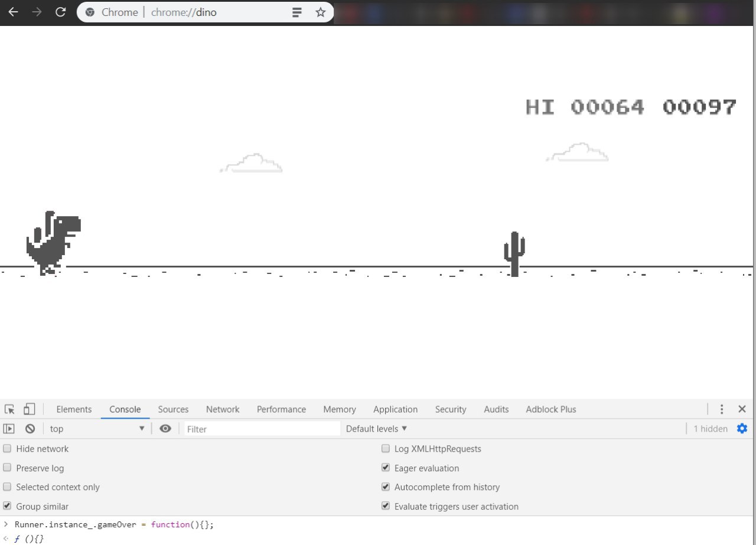Viewport: 756px width, 545px height.
Task: Open the Sources tab
Action: click(173, 409)
